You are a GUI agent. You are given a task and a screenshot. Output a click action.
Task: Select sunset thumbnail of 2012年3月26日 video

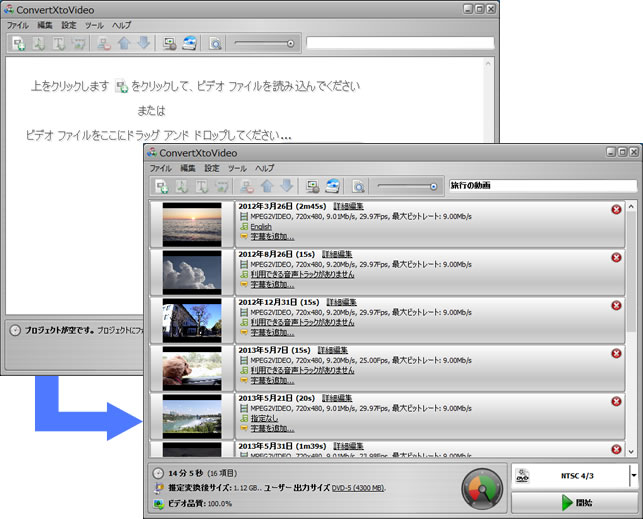point(192,225)
